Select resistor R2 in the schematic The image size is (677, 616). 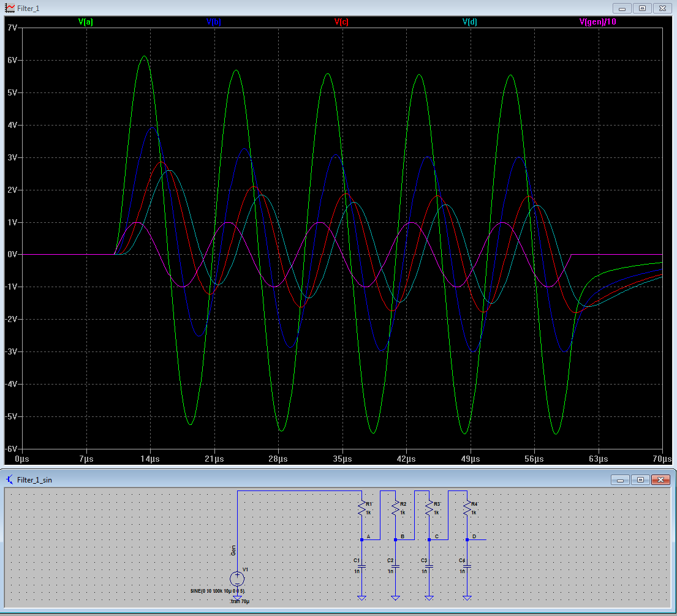point(396,508)
